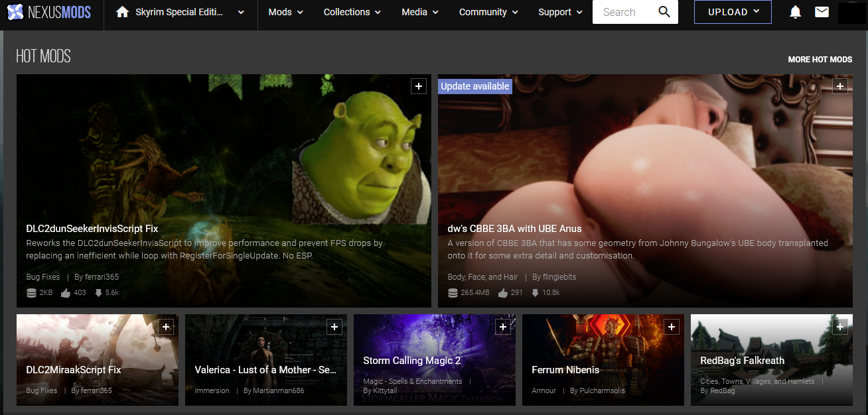Open the Collections menu
Screen dimensions: 868x415
click(x=352, y=12)
